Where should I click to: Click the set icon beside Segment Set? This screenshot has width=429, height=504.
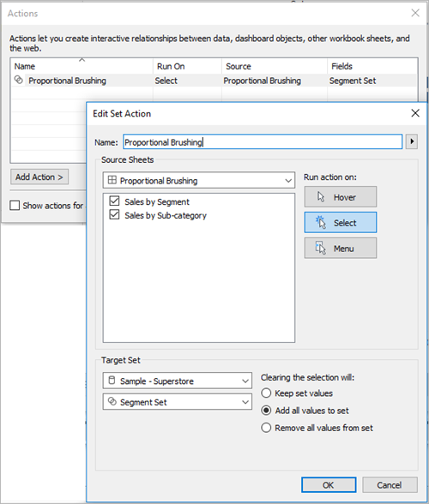click(x=112, y=401)
